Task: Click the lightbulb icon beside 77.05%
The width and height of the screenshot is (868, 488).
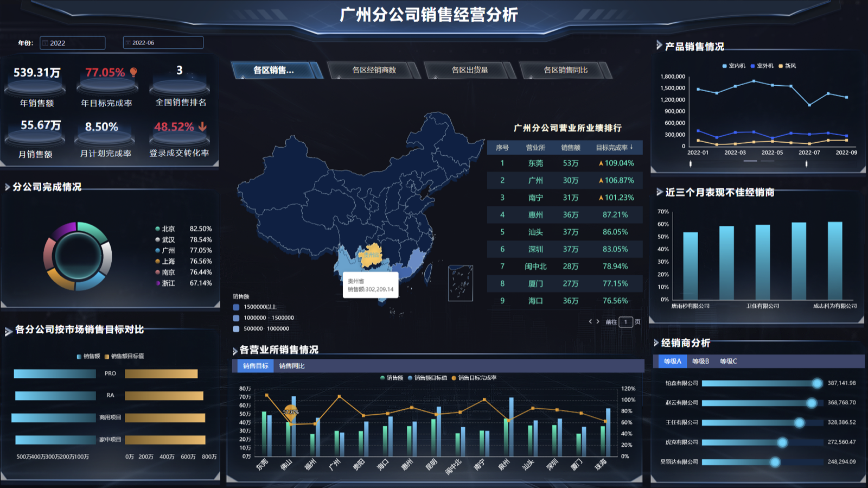Action: pos(133,72)
